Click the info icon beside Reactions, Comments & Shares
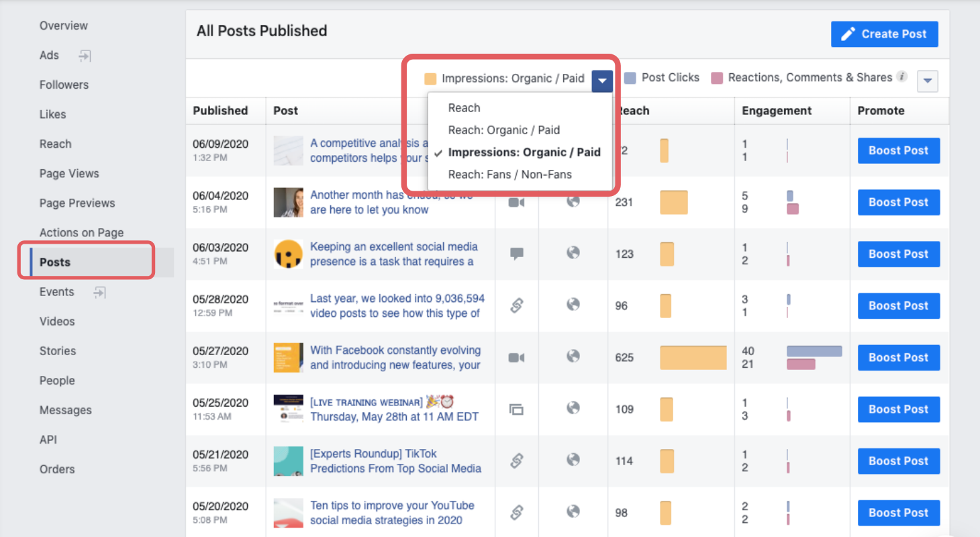The image size is (980, 537). (x=902, y=77)
